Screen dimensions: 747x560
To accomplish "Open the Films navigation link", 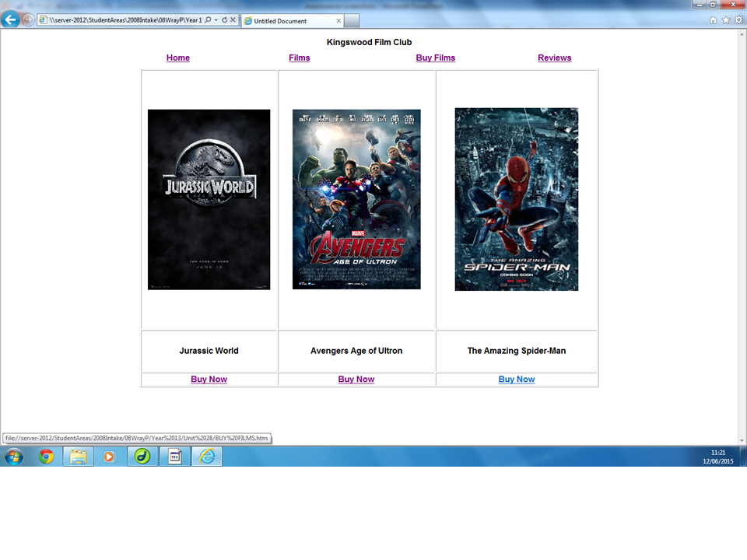I will pos(299,58).
